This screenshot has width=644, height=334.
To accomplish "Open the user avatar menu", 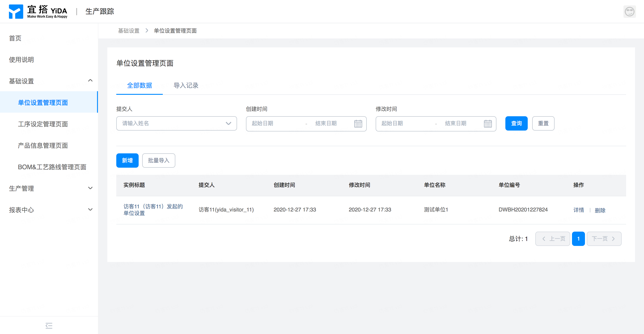I will click(629, 11).
